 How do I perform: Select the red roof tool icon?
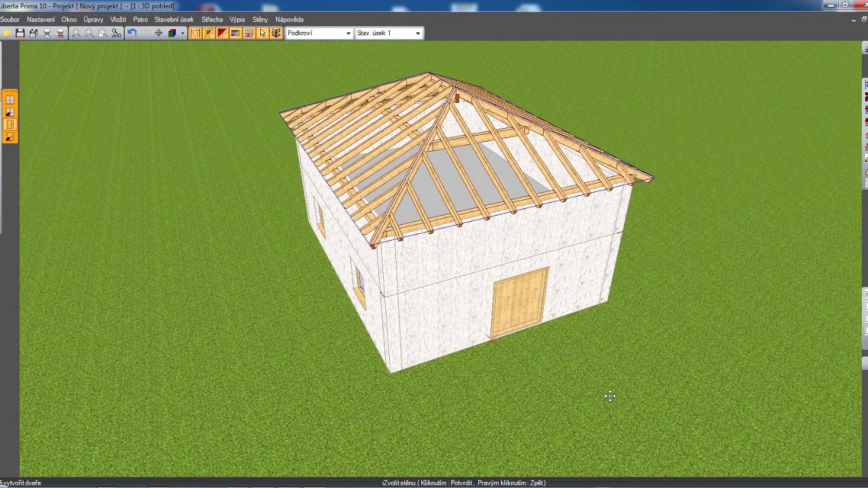pos(222,33)
